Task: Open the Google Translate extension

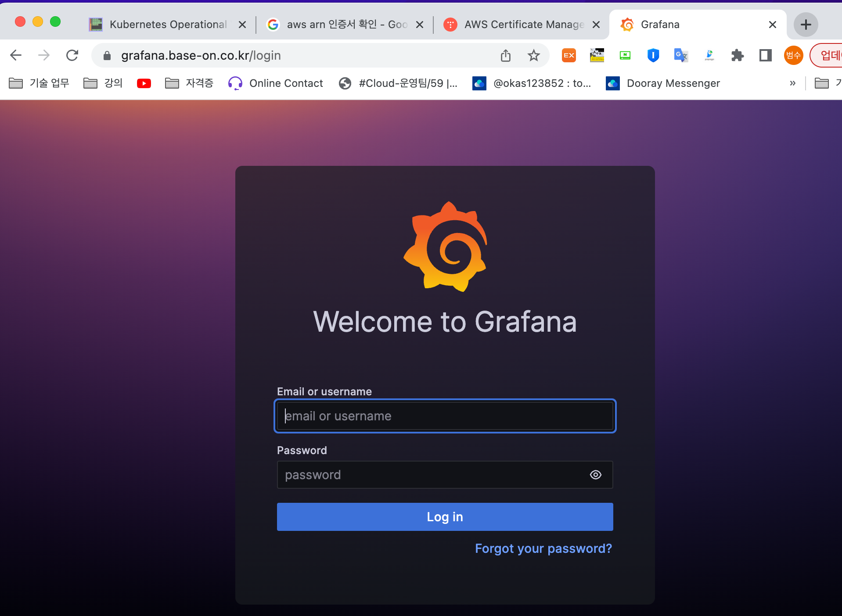Action: click(681, 55)
